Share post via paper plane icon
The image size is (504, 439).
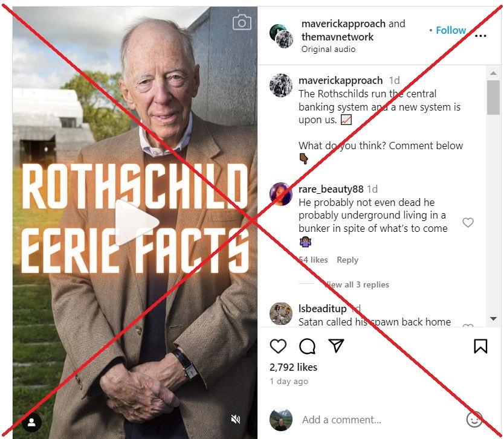(336, 345)
